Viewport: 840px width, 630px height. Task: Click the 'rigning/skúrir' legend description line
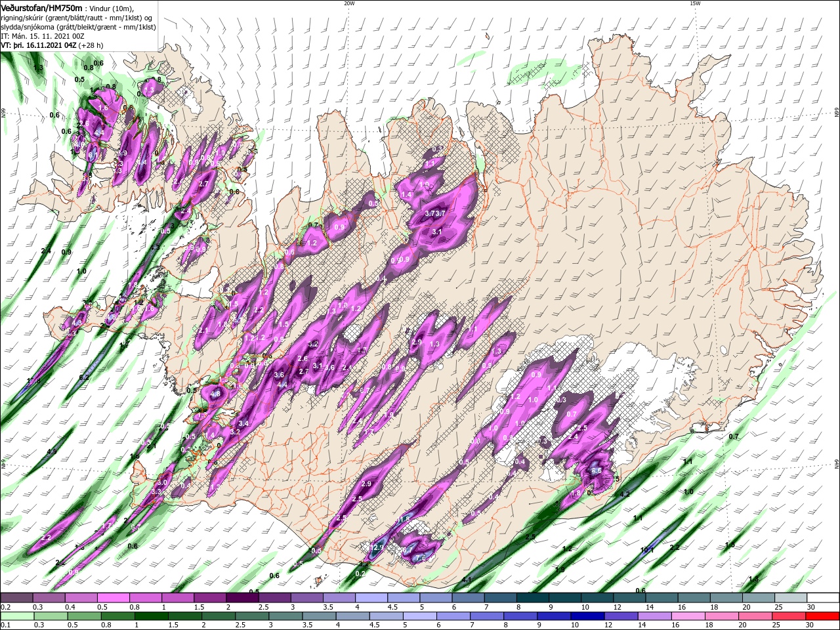[76, 18]
